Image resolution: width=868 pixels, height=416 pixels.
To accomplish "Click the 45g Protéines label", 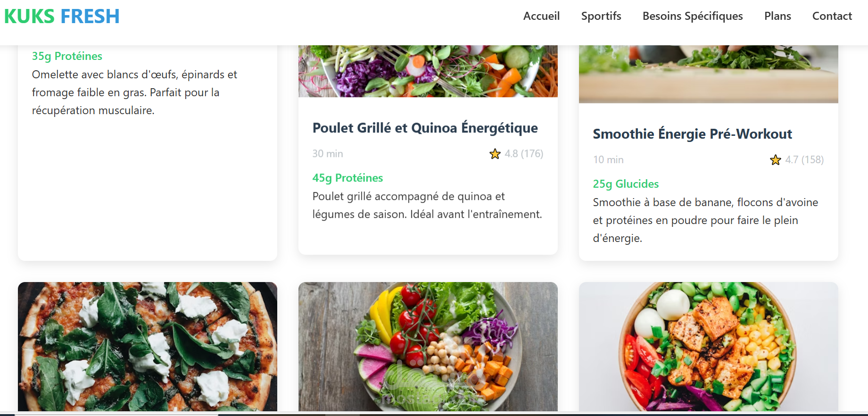I will click(x=347, y=178).
